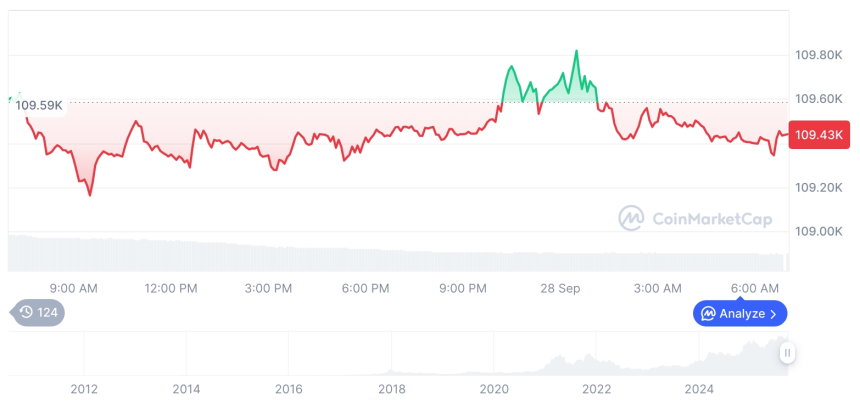Jump to 2020 on the navigator timeline
The image size is (860, 401).
[495, 388]
